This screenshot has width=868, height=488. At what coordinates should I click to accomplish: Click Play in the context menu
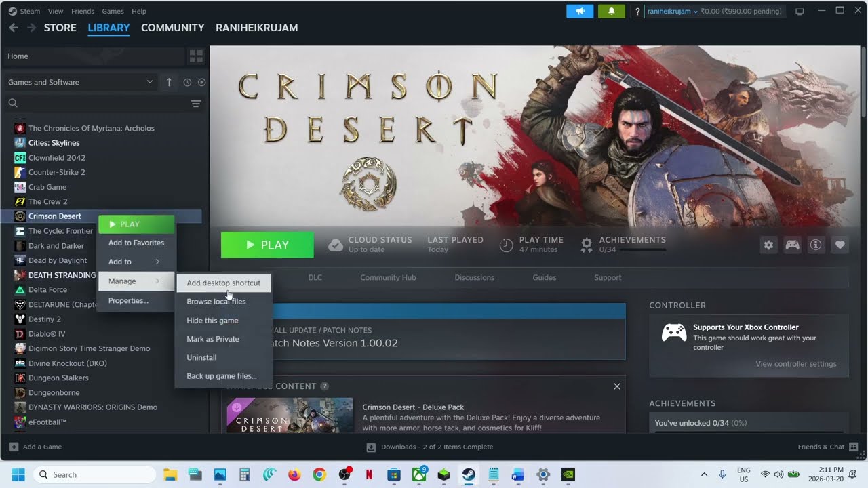[x=136, y=224]
